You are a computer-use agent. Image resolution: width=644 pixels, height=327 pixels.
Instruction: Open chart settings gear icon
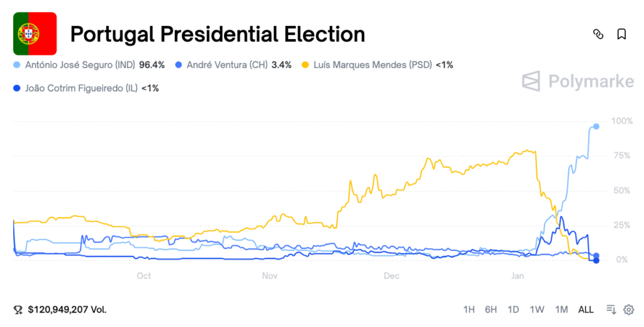click(x=628, y=309)
